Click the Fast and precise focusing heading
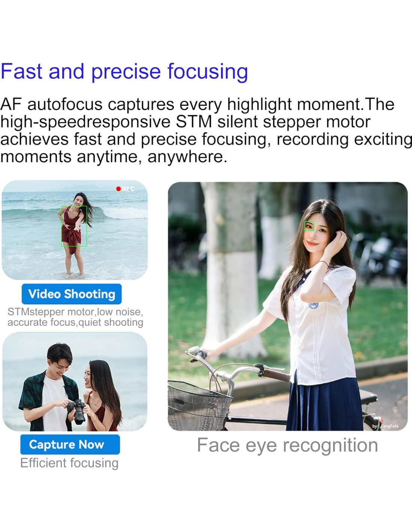 (x=124, y=71)
